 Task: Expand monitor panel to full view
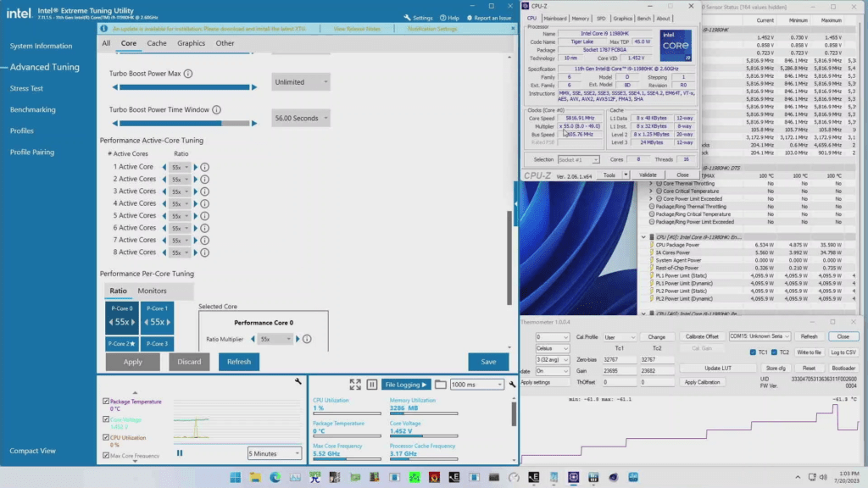(355, 384)
